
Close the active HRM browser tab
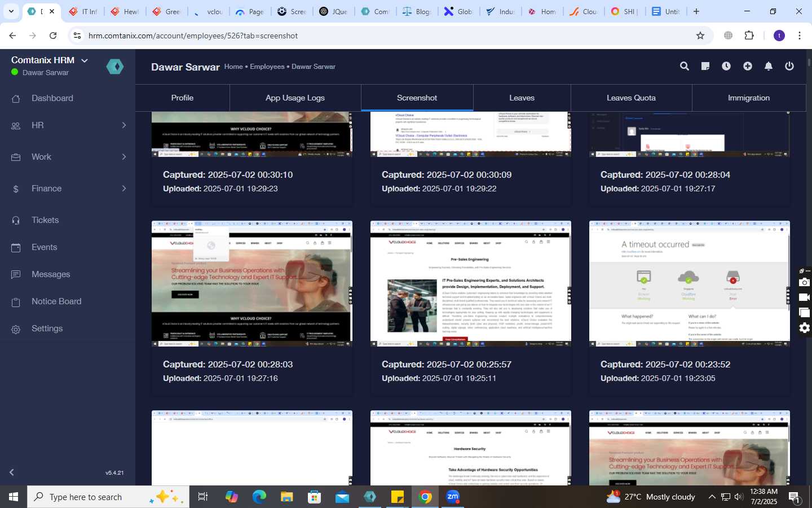(x=52, y=11)
